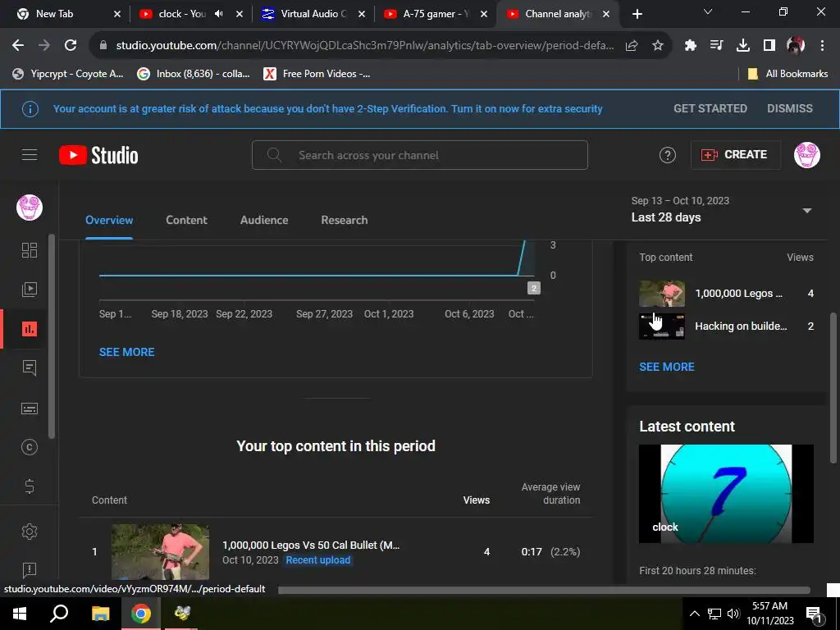Viewport: 840px width, 630px height.
Task: Open the account avatar menu in Studio header
Action: click(807, 155)
